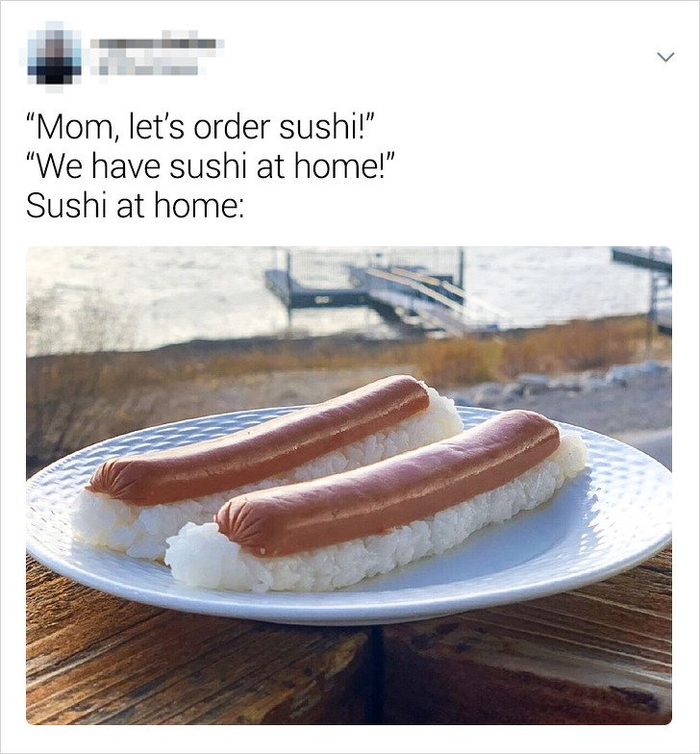Click the blurred username handle below name
700x754 pixels.
(x=148, y=68)
